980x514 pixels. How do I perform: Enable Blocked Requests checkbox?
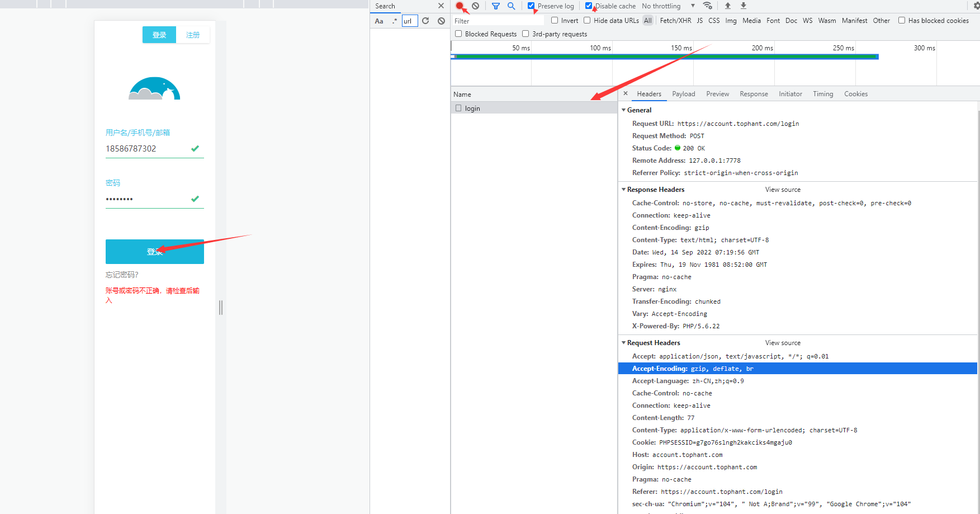coord(458,34)
